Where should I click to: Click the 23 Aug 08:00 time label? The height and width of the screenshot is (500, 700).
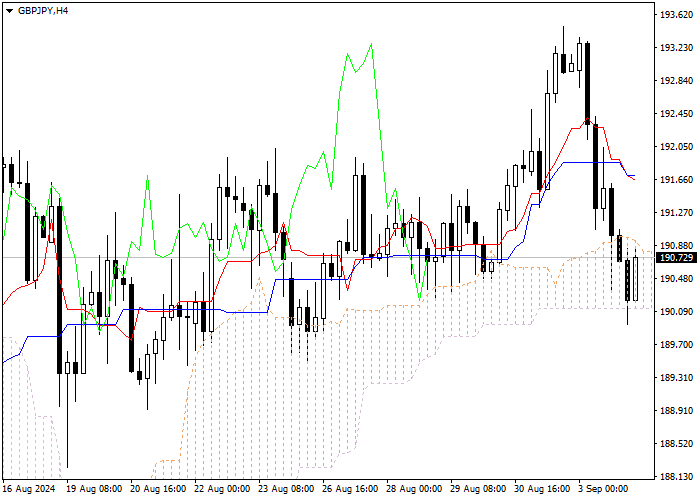click(x=287, y=489)
